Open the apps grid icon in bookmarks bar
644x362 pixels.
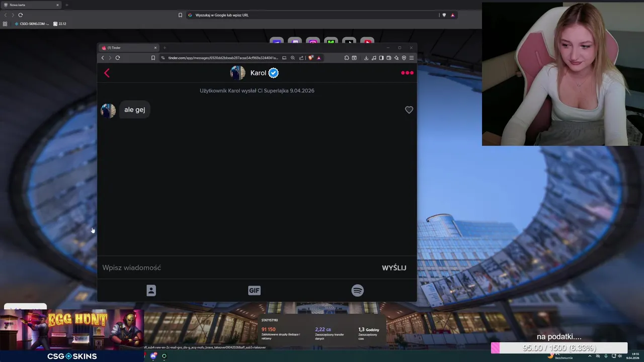(x=5, y=24)
